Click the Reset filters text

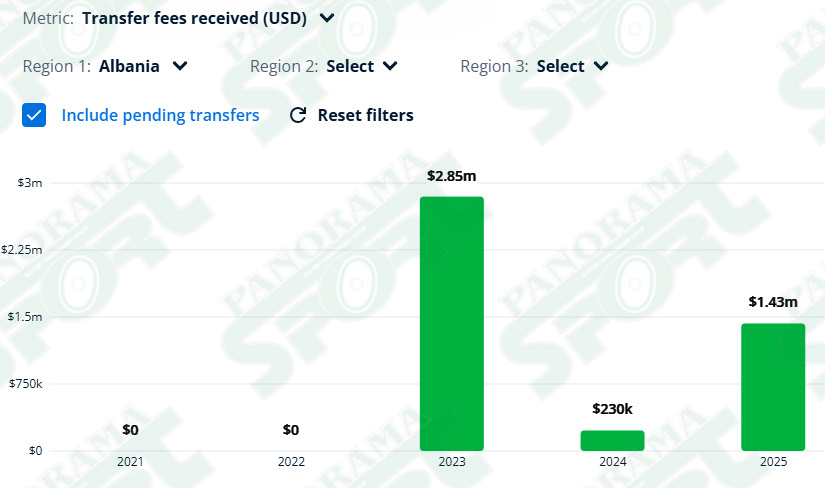click(366, 115)
